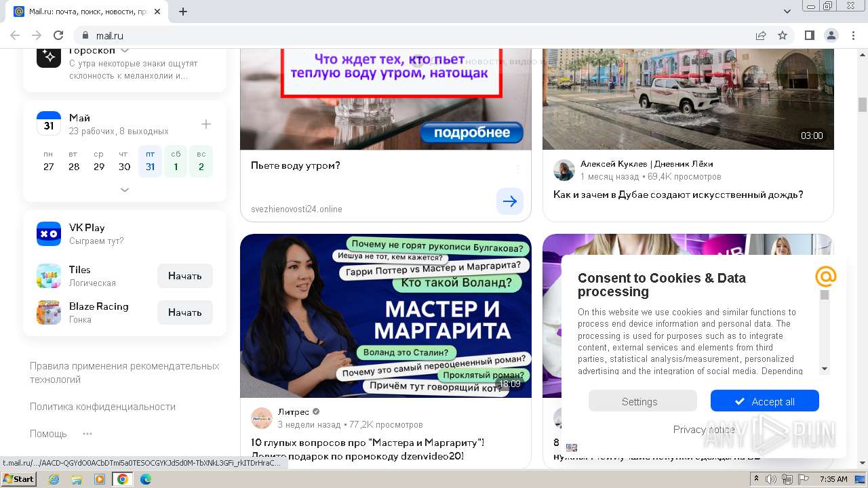
Task: Open VK Play logo icon
Action: pos(49,234)
